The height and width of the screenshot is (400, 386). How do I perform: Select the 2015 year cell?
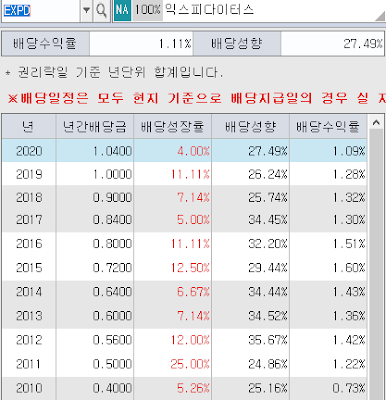click(x=29, y=268)
